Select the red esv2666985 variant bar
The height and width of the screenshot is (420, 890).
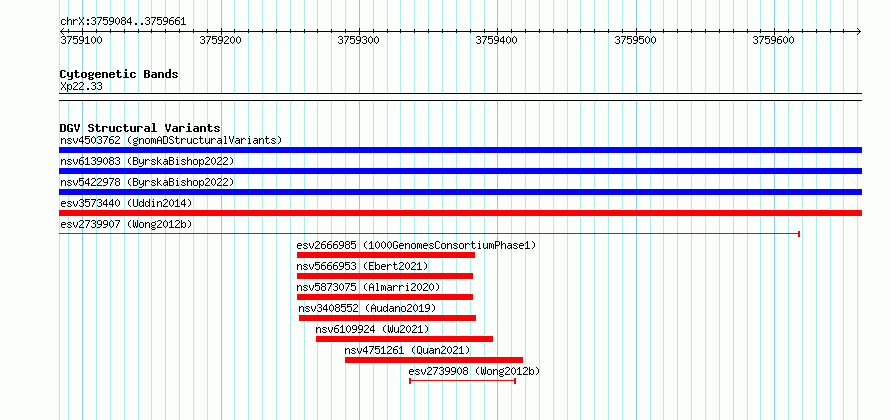point(386,255)
